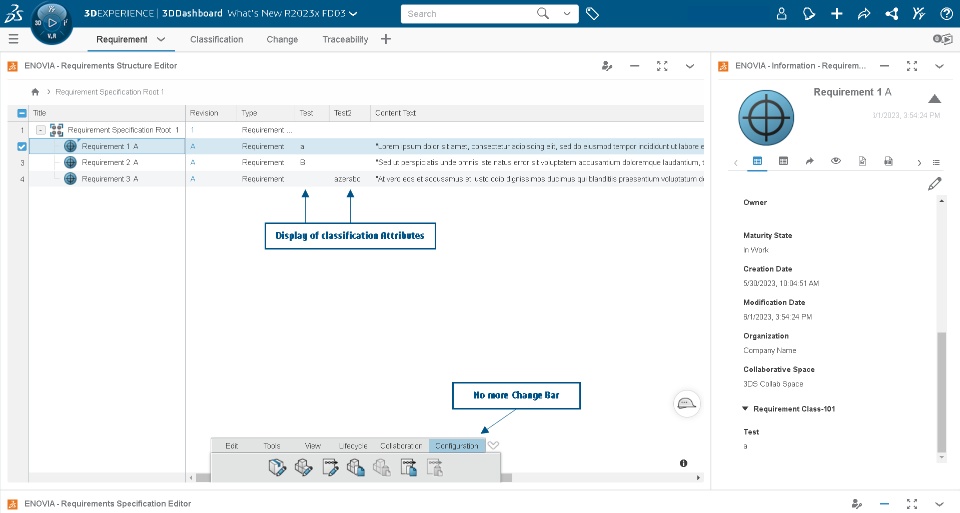Click the plus add icon in the top bar
This screenshot has height=513, width=960.
click(x=836, y=13)
